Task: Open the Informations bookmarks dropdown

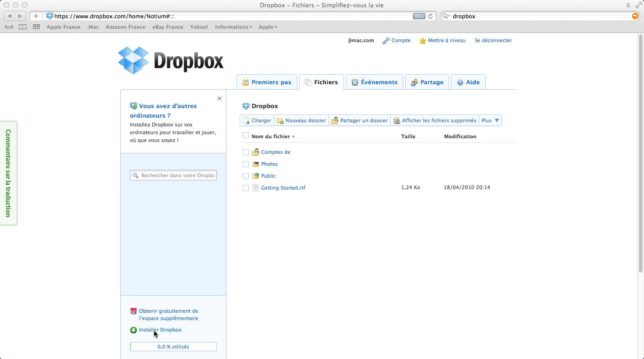Action: 233,27
